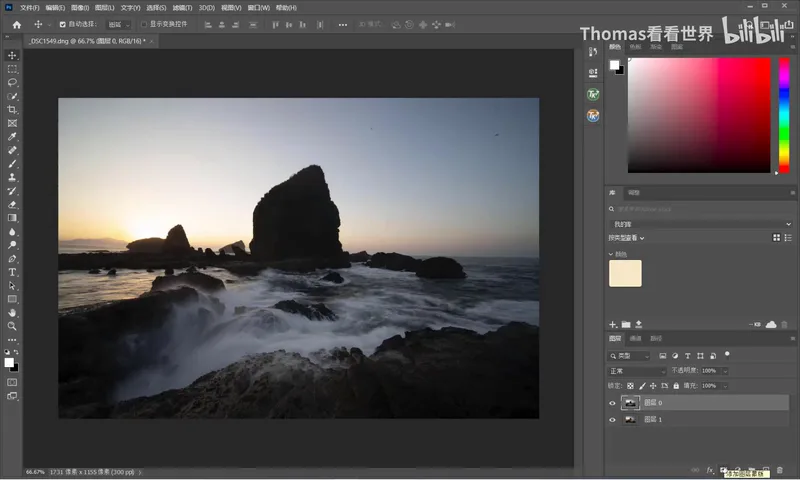Screen dimensions: 800x480
Task: Select the Horizontal Type tool
Action: 12,272
